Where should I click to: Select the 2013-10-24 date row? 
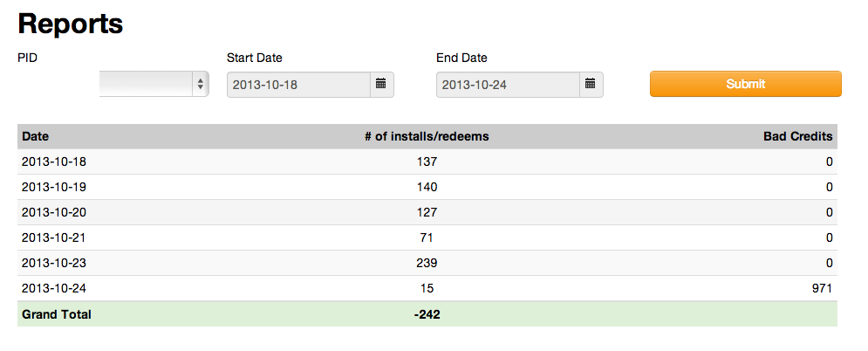click(x=54, y=288)
